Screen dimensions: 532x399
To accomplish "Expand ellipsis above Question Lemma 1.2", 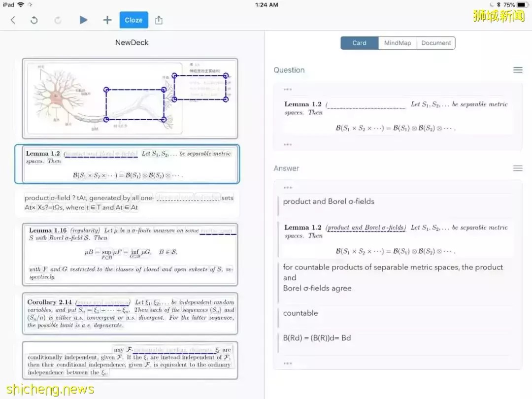I will (x=288, y=90).
